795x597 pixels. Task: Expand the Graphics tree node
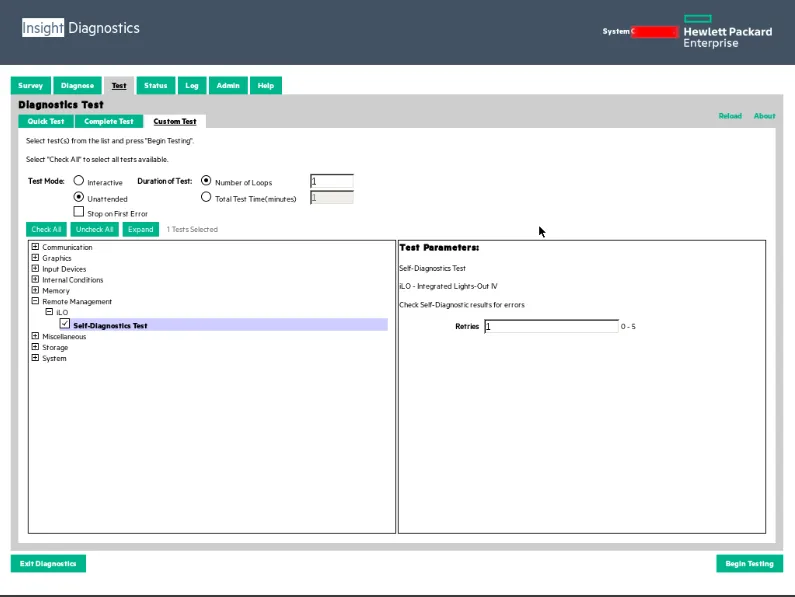click(x=35, y=257)
